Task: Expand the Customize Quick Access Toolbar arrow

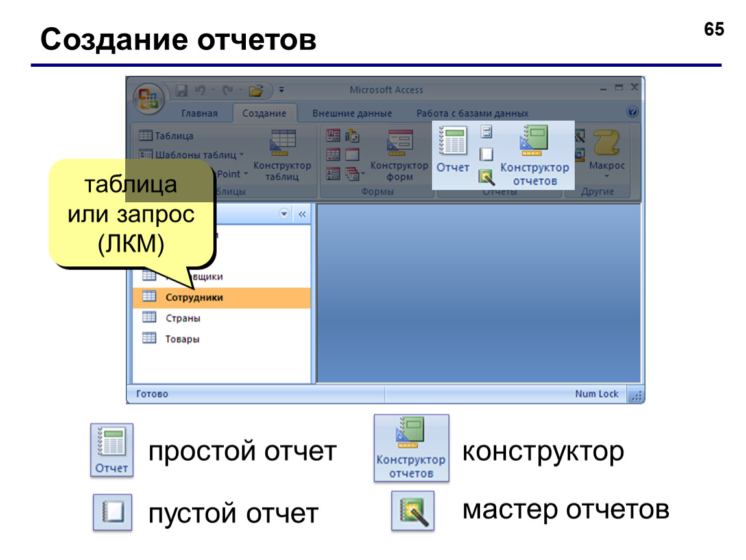Action: [282, 90]
